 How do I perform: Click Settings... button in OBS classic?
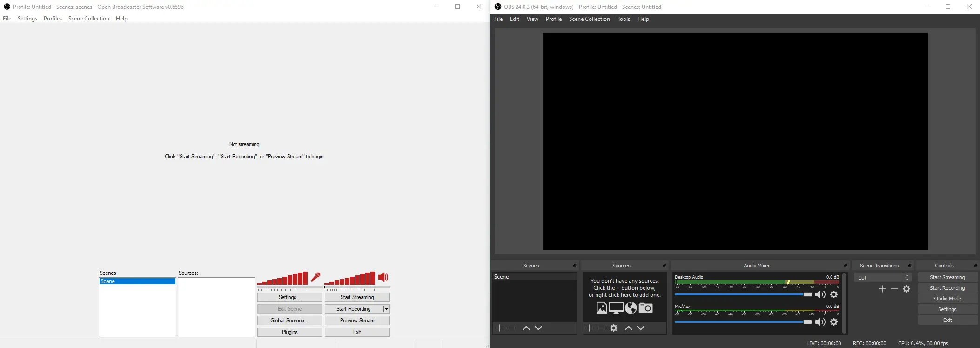[289, 297]
